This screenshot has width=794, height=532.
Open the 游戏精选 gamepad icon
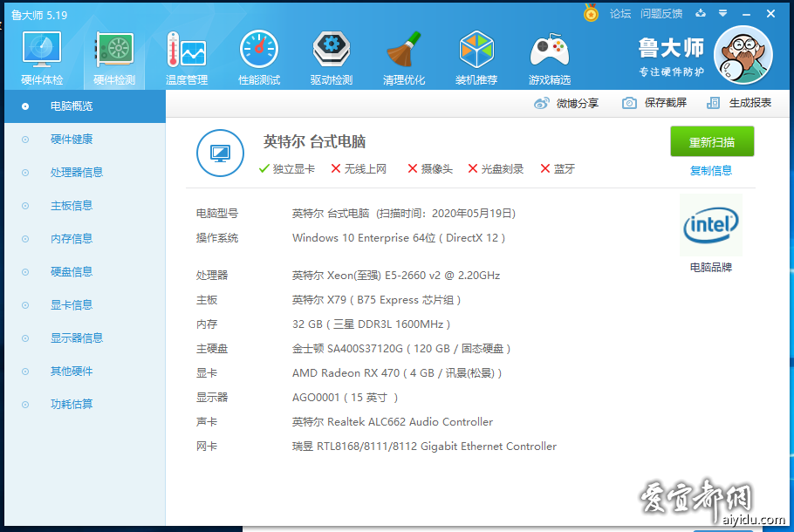click(550, 58)
